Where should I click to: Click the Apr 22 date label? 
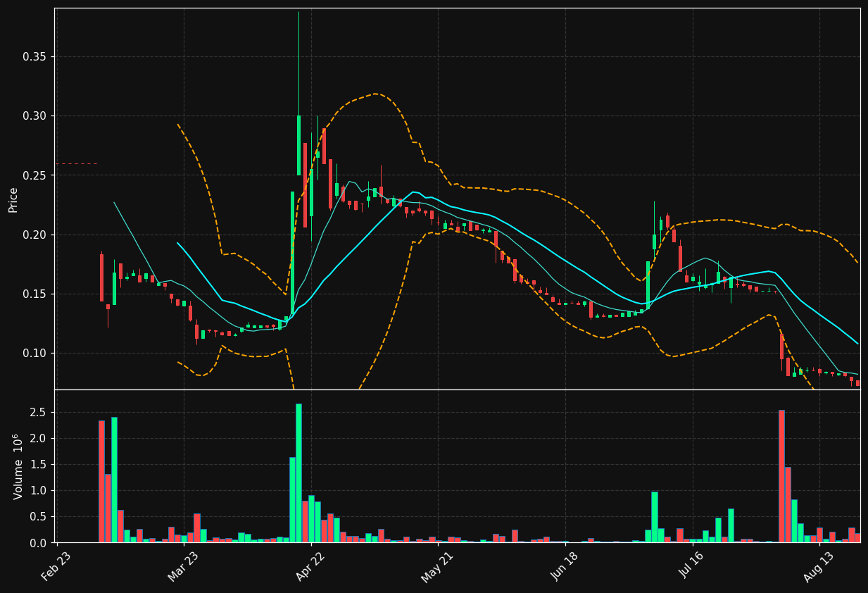tap(310, 566)
